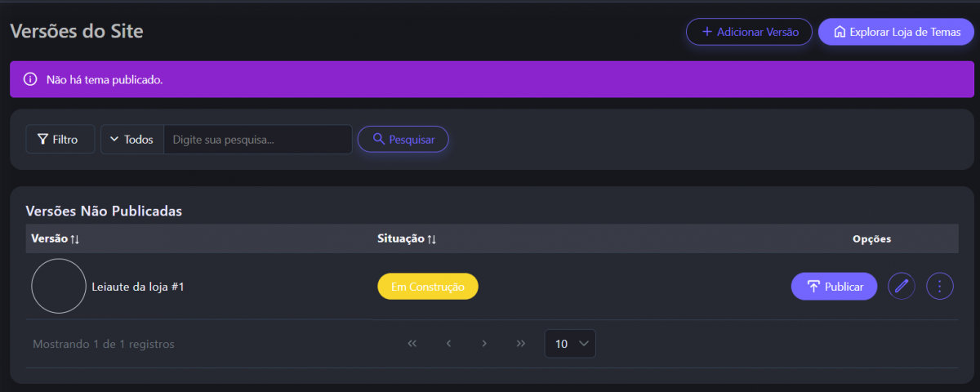
Task: Publish the layout with the Publicar button
Action: [x=834, y=286]
